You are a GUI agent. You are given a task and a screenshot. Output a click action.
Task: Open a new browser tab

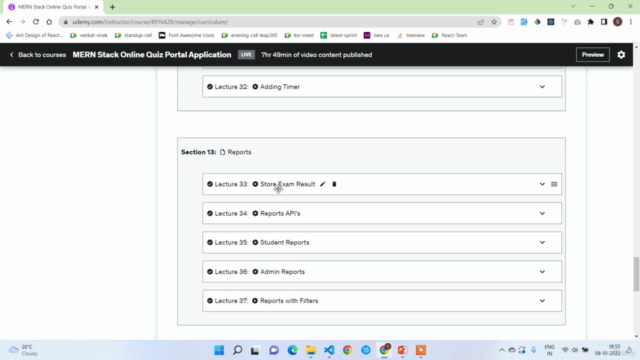[x=112, y=7]
